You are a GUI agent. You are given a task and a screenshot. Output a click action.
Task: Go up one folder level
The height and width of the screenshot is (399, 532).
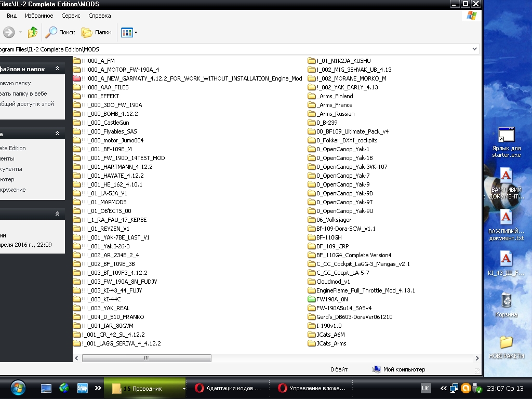click(x=33, y=32)
